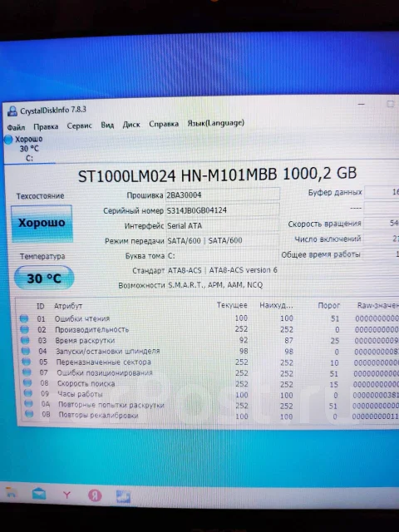399x532 pixels.
Task: Click the 30 °C temperature button
Action: coord(44,278)
